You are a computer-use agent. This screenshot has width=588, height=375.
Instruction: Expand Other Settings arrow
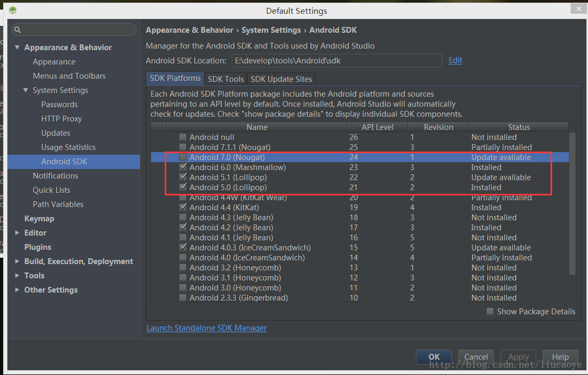[x=17, y=290]
